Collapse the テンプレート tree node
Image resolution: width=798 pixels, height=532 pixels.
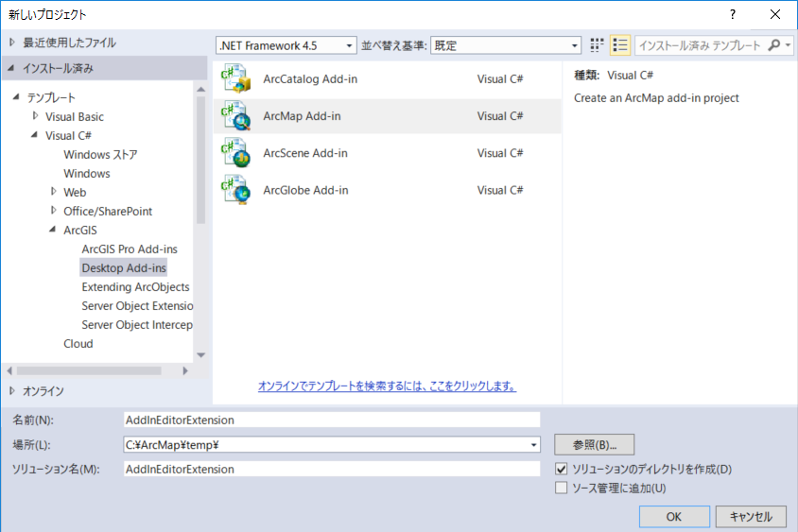coord(16,96)
